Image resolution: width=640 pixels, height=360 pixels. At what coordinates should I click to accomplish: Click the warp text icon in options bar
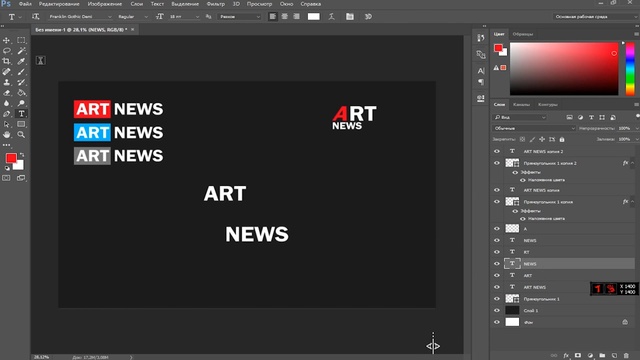coord(331,17)
